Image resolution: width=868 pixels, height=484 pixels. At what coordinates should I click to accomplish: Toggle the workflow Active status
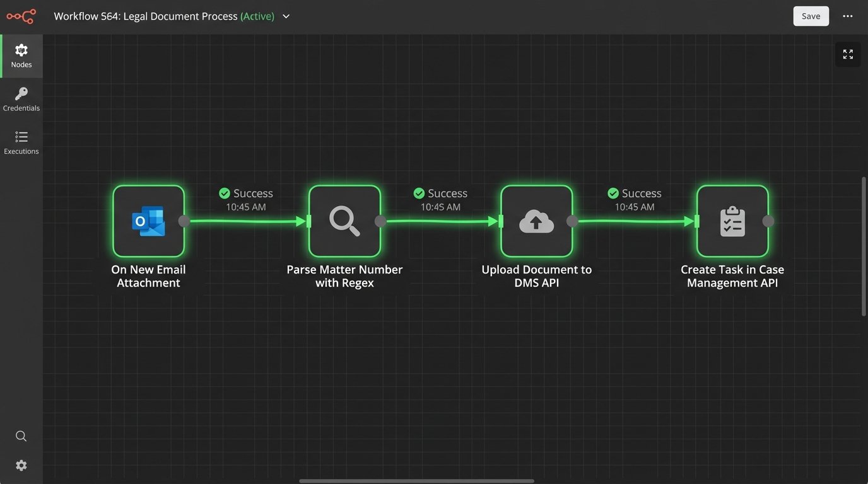coord(257,16)
